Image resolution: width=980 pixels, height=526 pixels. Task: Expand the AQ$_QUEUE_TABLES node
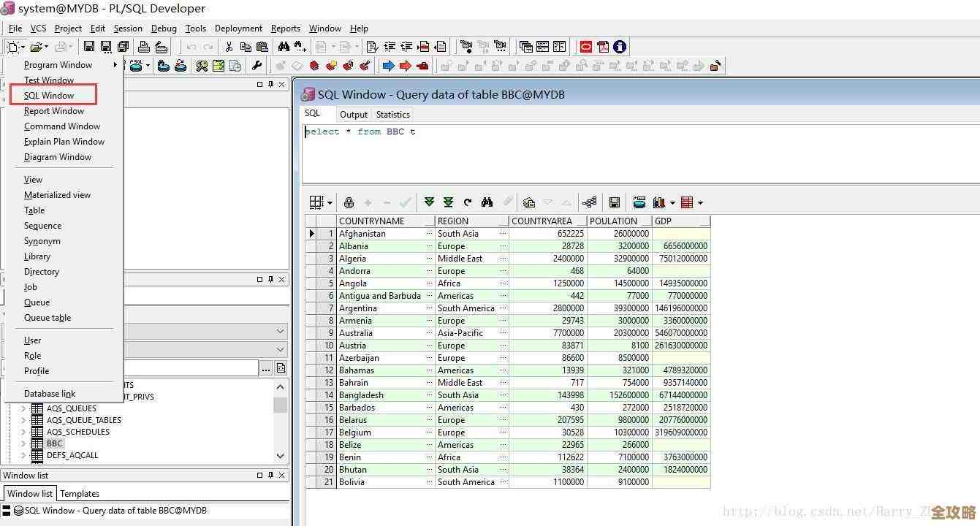pyautogui.click(x=23, y=419)
